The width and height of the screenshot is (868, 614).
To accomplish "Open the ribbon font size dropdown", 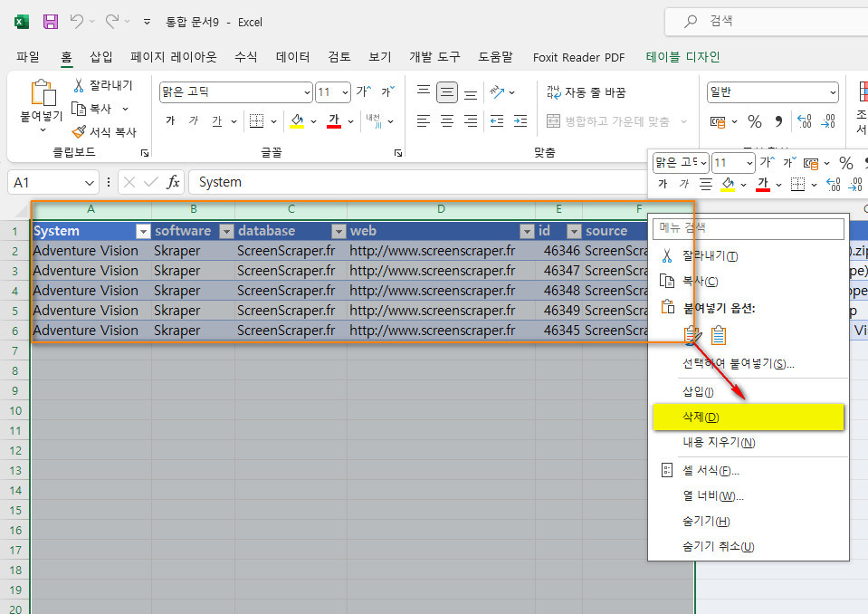I will 346,92.
